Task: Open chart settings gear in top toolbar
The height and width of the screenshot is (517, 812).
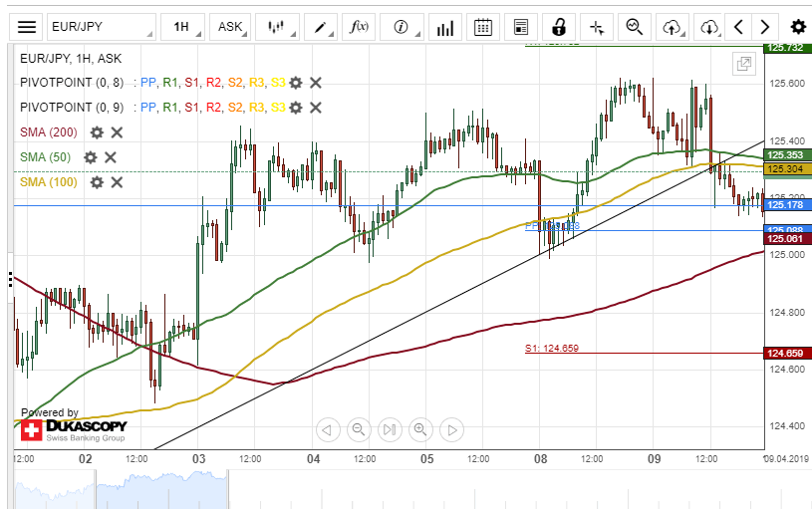Action: tap(797, 27)
